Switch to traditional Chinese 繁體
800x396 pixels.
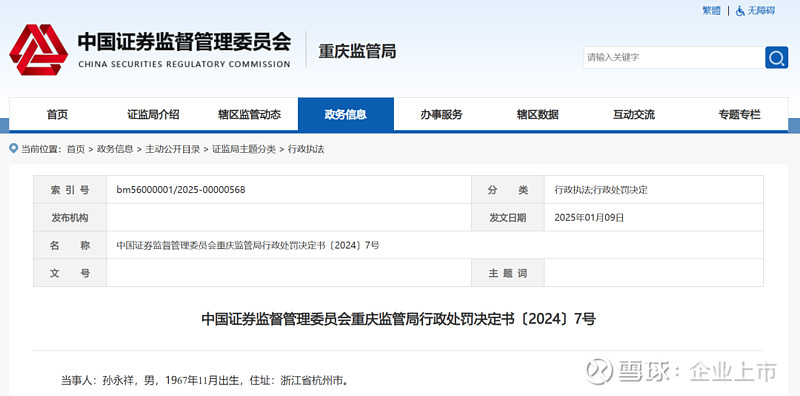click(x=711, y=11)
